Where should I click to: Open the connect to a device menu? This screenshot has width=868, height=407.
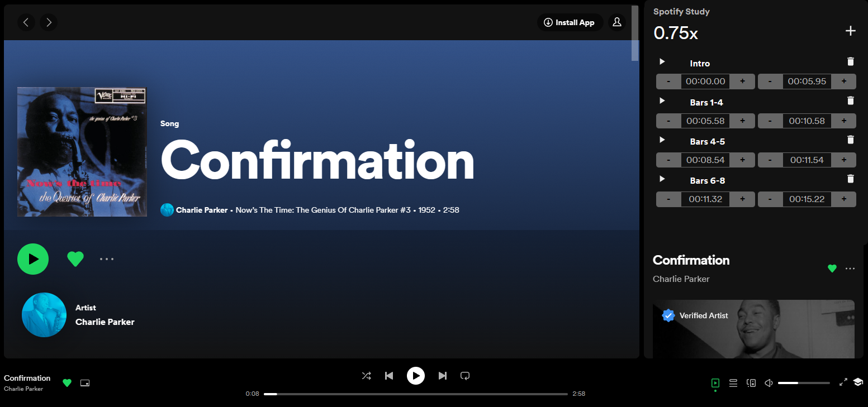751,383
